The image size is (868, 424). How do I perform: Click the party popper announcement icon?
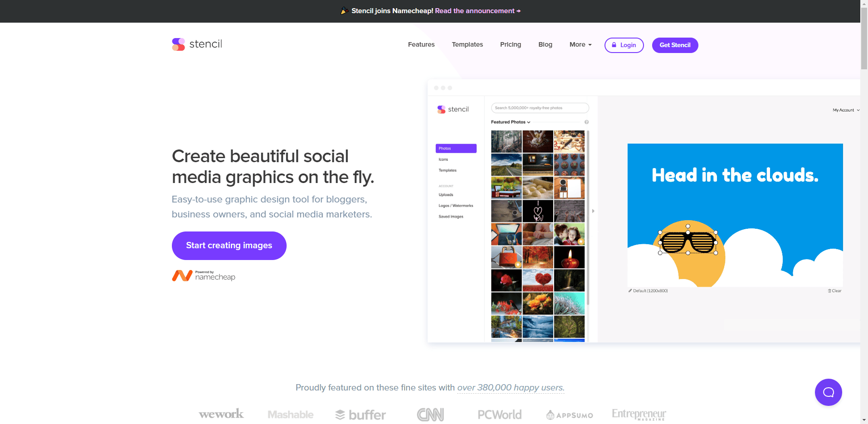[x=345, y=11]
